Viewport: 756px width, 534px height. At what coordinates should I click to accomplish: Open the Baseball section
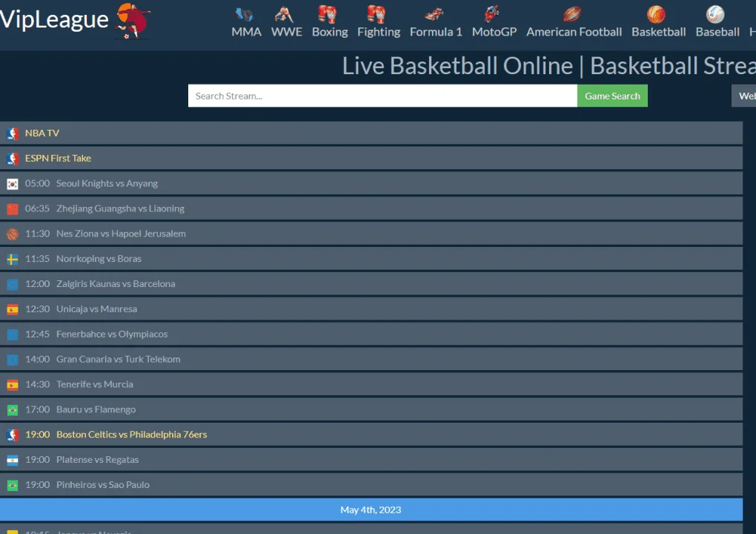[717, 32]
